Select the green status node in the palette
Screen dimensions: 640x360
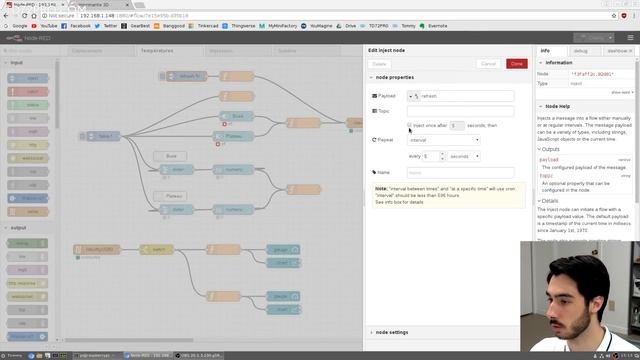(x=28, y=105)
